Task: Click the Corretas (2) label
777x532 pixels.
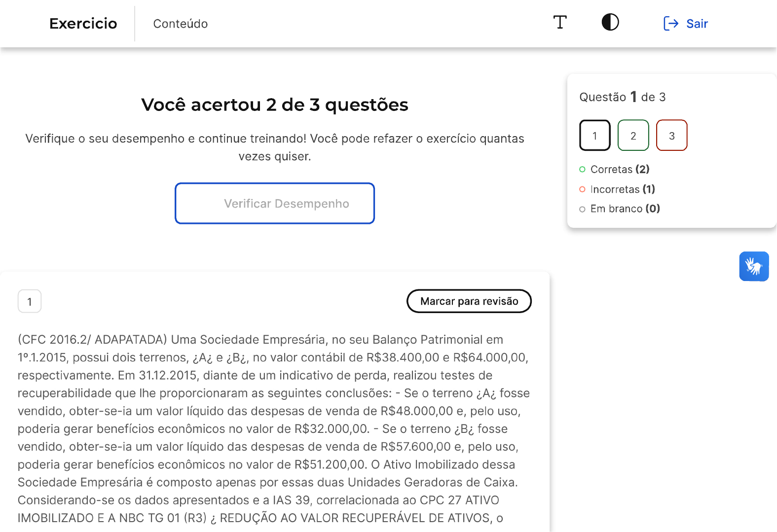Action: point(620,170)
